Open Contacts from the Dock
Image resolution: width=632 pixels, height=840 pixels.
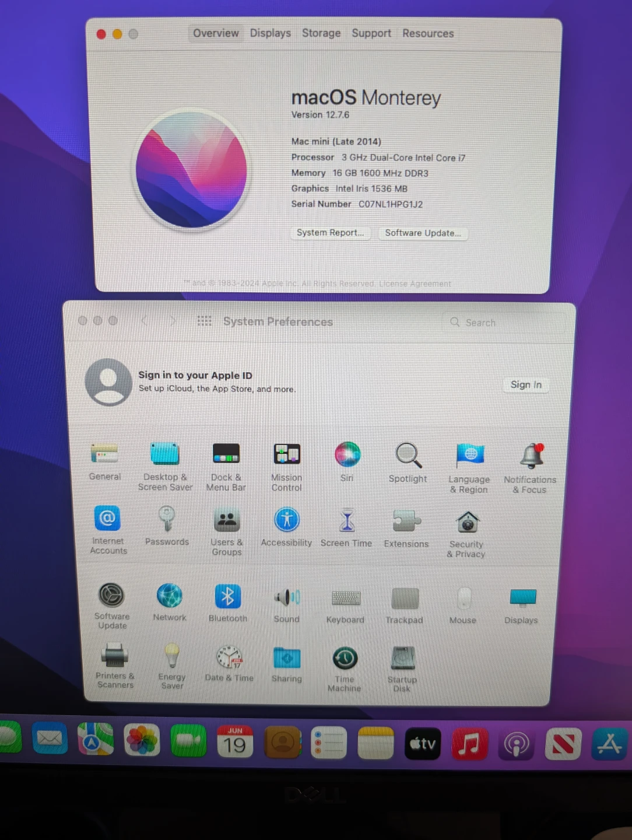coord(283,743)
